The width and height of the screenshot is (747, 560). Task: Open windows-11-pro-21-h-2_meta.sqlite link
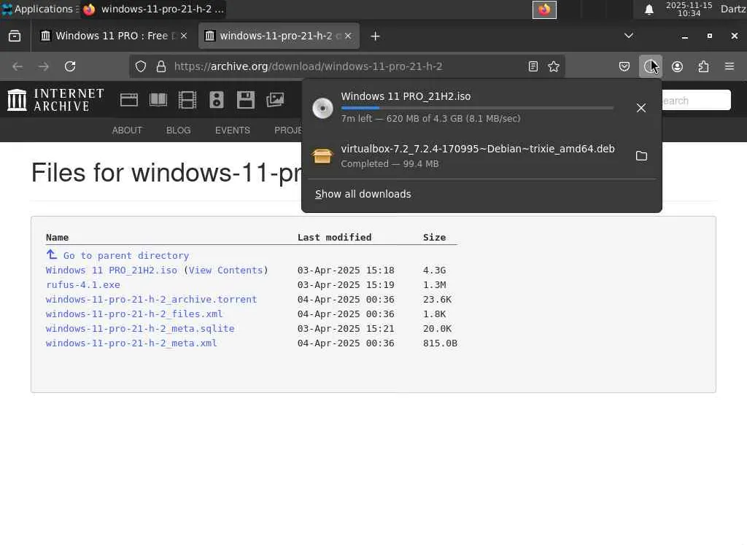(140, 329)
